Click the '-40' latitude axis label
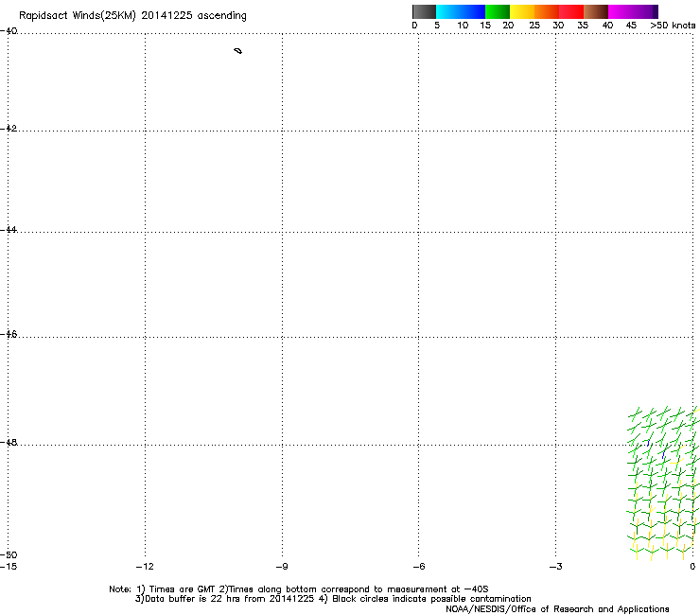The image size is (700, 615). [9, 31]
